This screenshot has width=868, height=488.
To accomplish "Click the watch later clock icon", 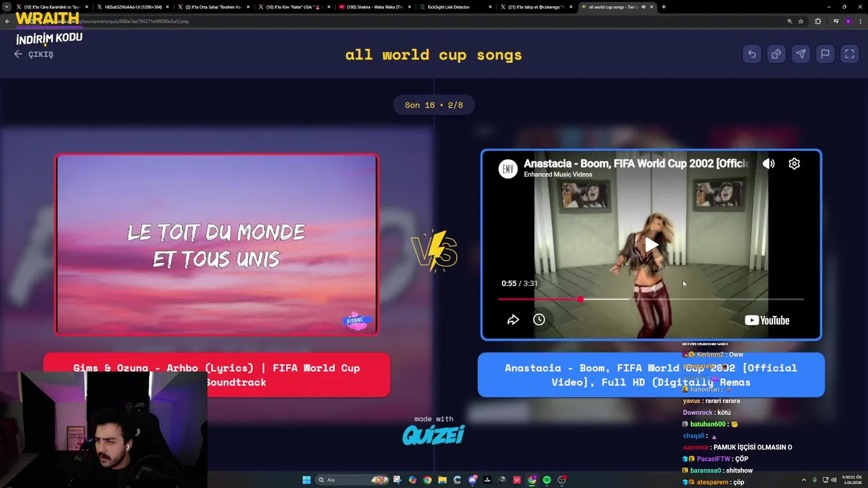I will pos(539,319).
